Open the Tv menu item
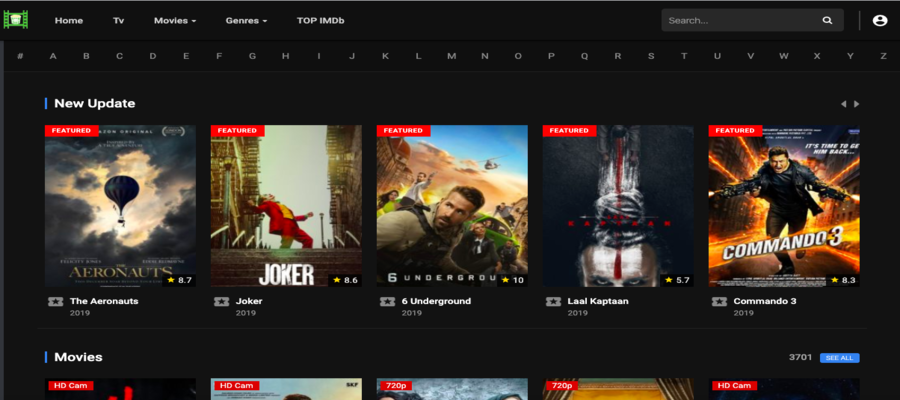This screenshot has height=400, width=900. click(118, 20)
